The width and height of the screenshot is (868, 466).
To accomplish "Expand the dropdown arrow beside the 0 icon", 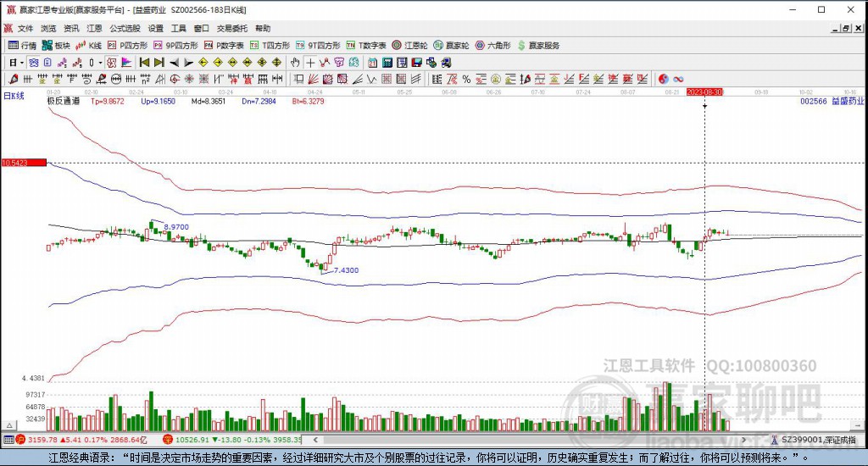I will point(100,63).
